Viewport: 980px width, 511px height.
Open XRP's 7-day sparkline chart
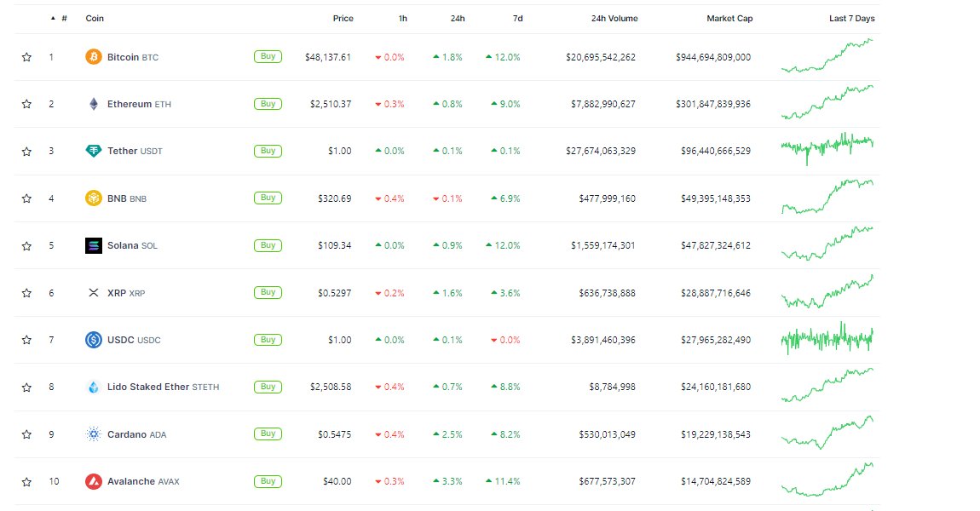point(827,291)
